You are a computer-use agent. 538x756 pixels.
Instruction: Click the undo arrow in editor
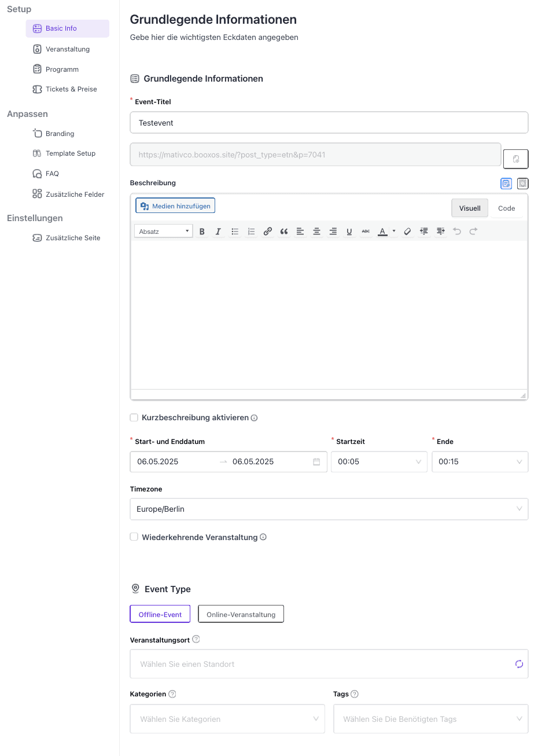tap(457, 232)
